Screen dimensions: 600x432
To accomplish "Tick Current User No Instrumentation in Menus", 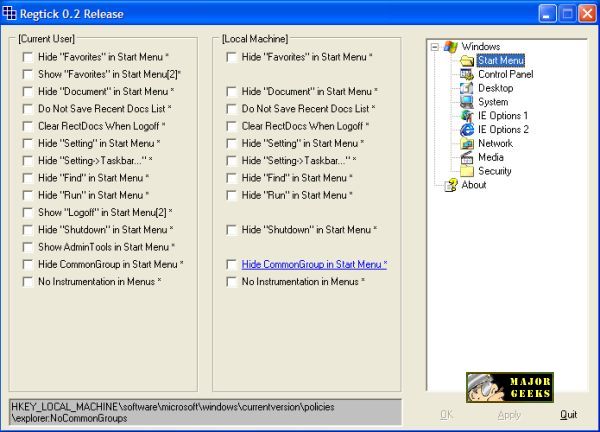I will 28,282.
